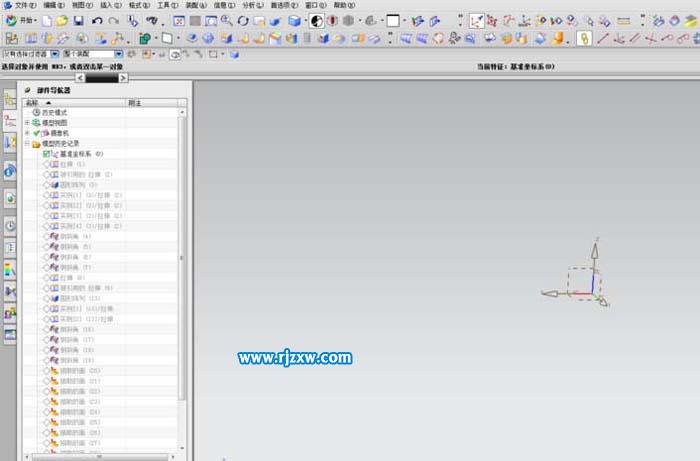Uncheck the 基准坐标系 (0) checkbox
700x461 pixels.
(x=46, y=154)
